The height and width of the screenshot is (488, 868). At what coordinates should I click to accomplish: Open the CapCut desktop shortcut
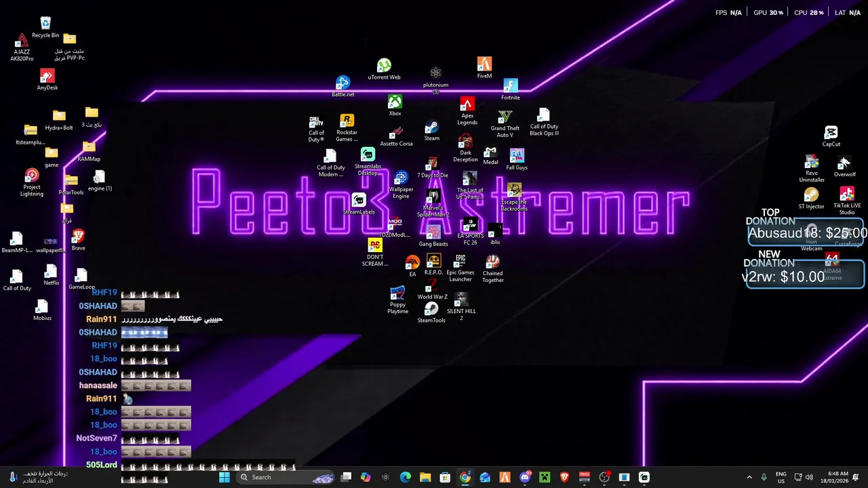pyautogui.click(x=831, y=136)
